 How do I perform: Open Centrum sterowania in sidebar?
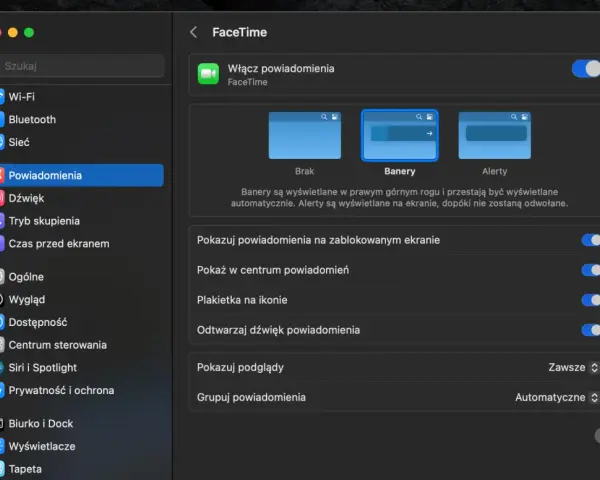pos(82,345)
